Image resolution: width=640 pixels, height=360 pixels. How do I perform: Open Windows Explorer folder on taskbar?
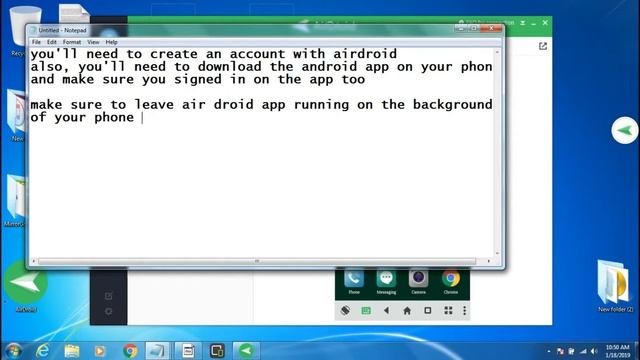point(72,351)
